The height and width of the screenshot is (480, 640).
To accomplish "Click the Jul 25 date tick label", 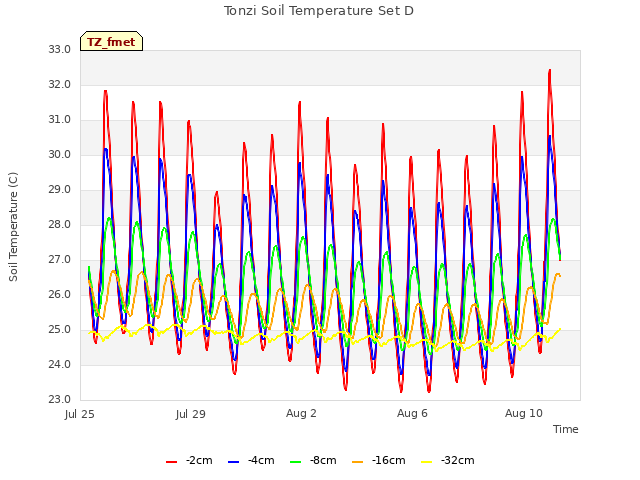I will (80, 414).
